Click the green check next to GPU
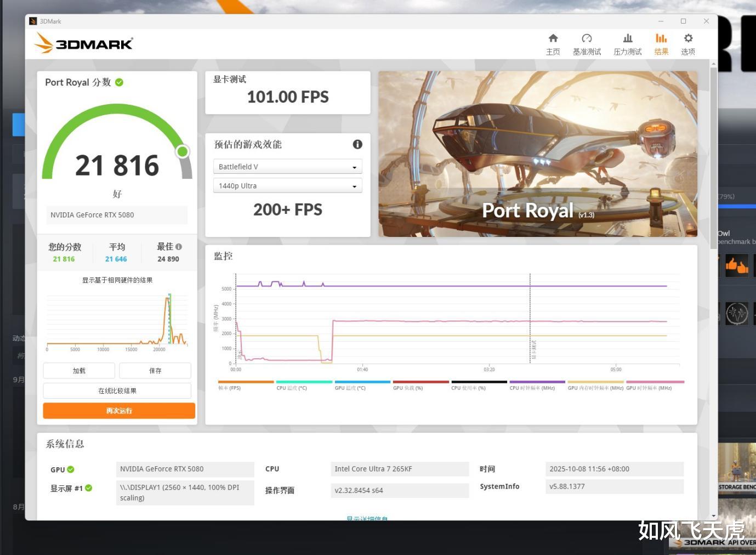Image resolution: width=756 pixels, height=555 pixels. point(71,469)
